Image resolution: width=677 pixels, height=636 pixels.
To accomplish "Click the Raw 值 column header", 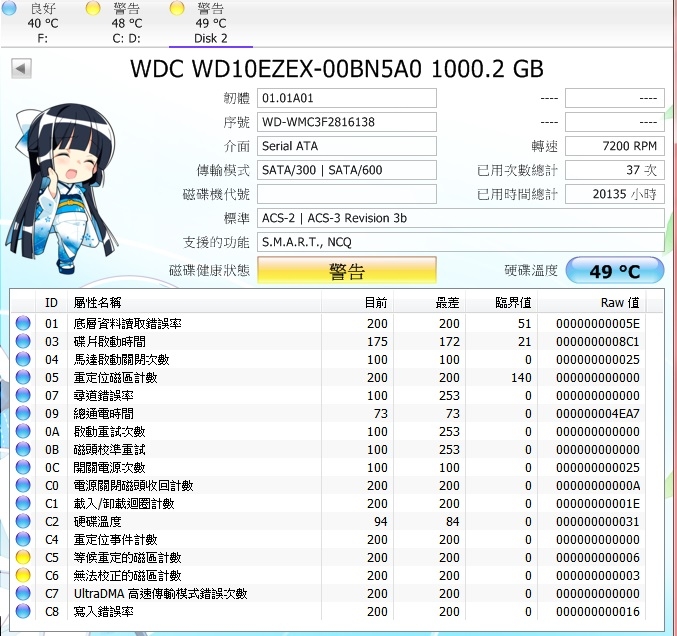I will [x=592, y=302].
